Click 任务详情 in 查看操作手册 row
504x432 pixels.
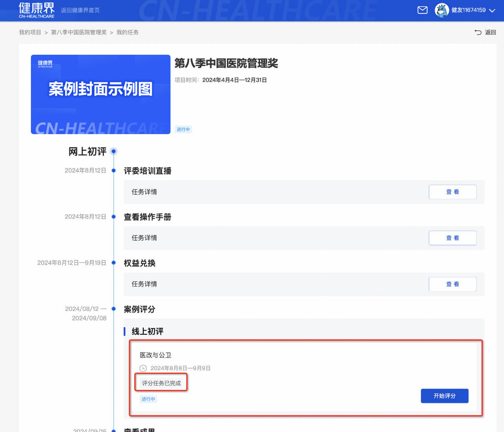[144, 238]
